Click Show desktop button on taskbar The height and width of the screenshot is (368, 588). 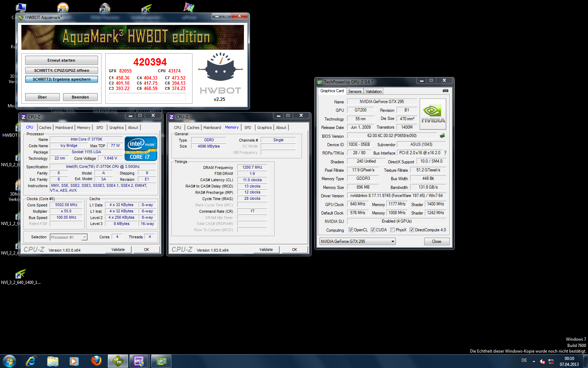point(585,361)
